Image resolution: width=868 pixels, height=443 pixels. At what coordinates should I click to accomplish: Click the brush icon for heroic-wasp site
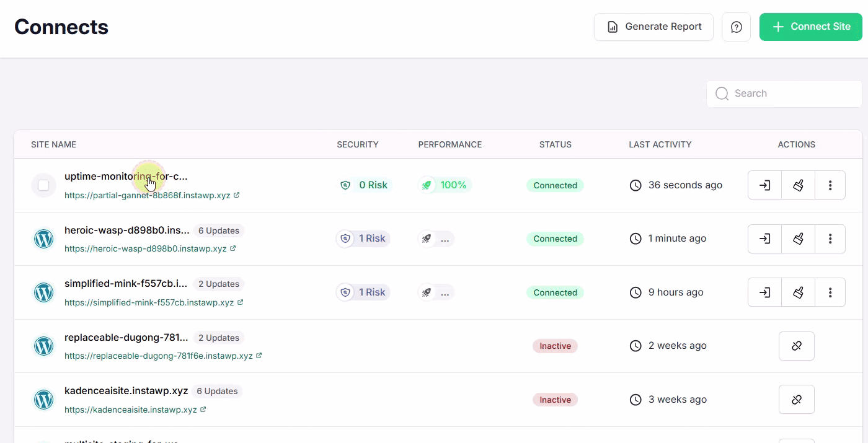(x=798, y=239)
